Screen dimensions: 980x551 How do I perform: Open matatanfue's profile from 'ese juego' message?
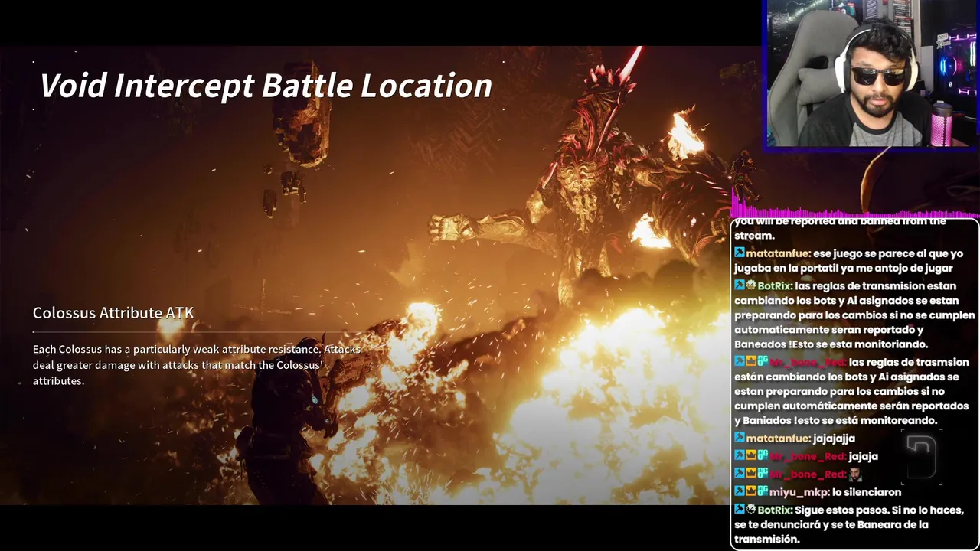coord(778,253)
